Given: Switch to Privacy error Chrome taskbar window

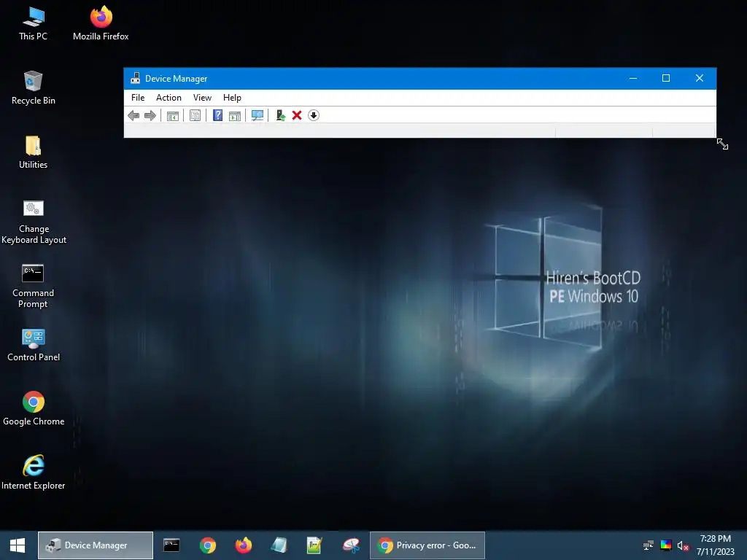Looking at the screenshot, I should tap(427, 545).
